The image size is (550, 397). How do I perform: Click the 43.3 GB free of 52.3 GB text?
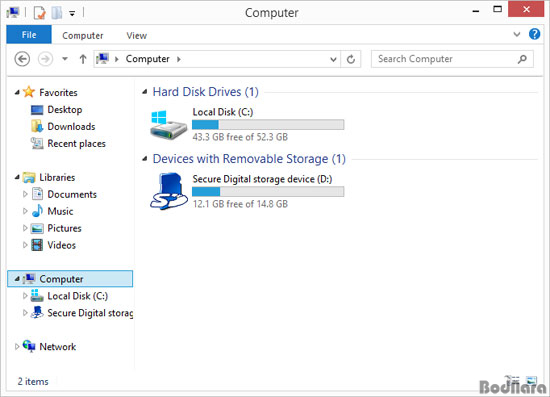tap(240, 137)
